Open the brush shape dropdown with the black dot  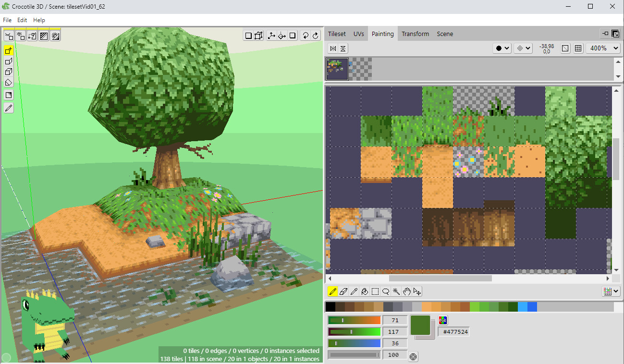pyautogui.click(x=502, y=48)
